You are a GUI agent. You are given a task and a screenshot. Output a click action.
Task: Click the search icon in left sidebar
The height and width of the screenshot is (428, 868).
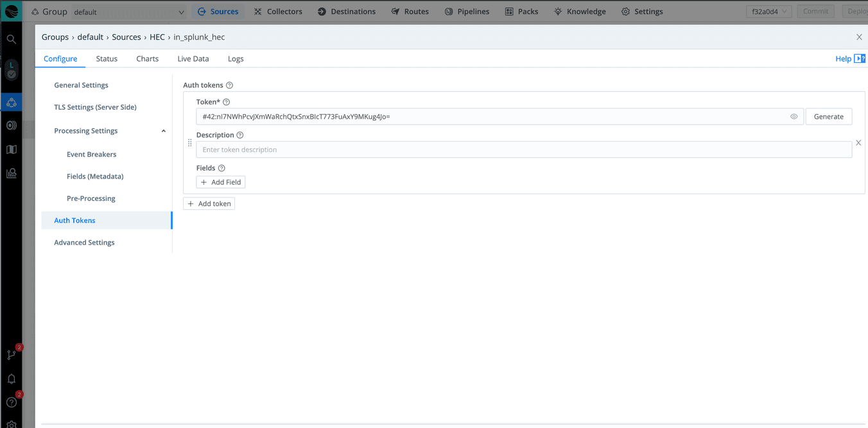click(x=11, y=39)
